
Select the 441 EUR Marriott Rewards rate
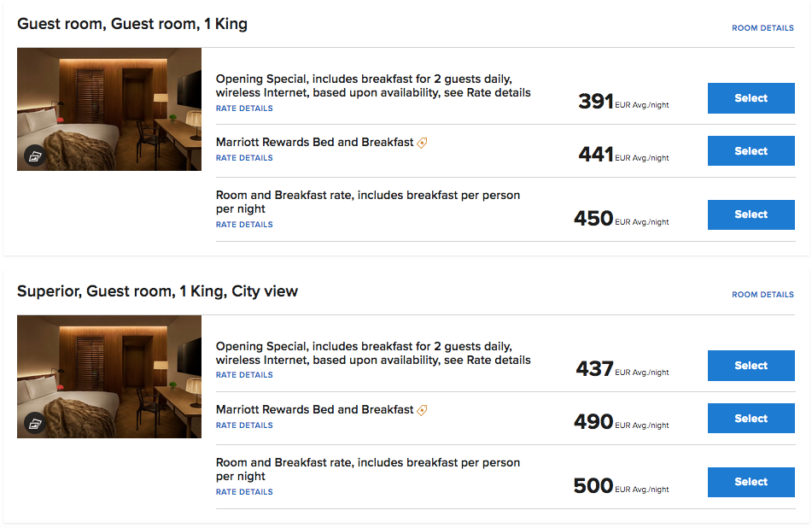(x=751, y=150)
